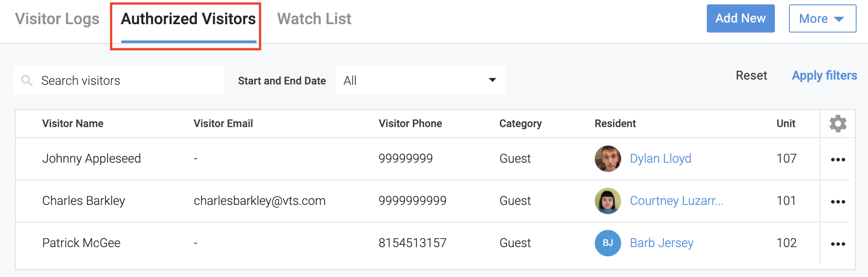This screenshot has height=277, width=868.
Task: Switch to the Visitor Logs tab
Action: coord(57,19)
